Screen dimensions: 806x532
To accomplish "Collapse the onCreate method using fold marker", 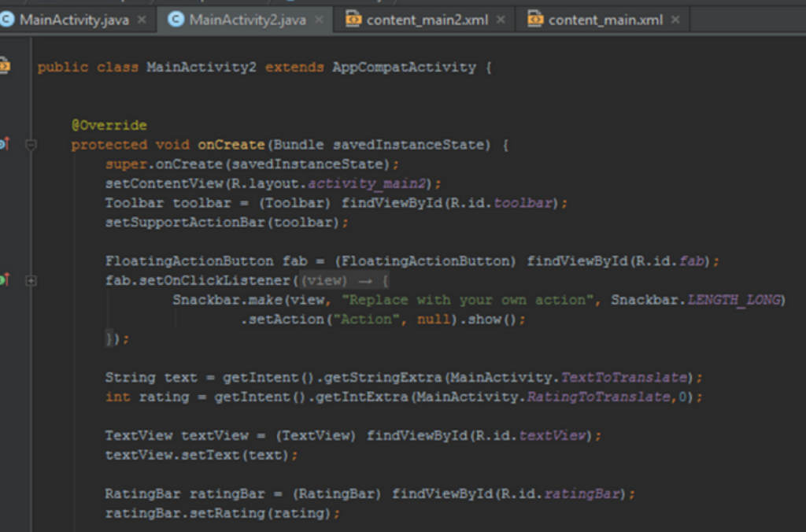I will [x=31, y=145].
